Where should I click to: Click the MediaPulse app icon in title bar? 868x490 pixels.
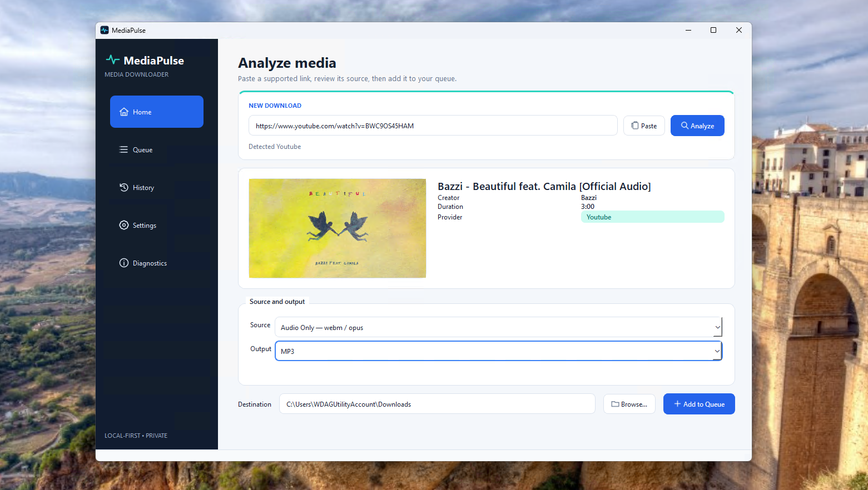[105, 30]
